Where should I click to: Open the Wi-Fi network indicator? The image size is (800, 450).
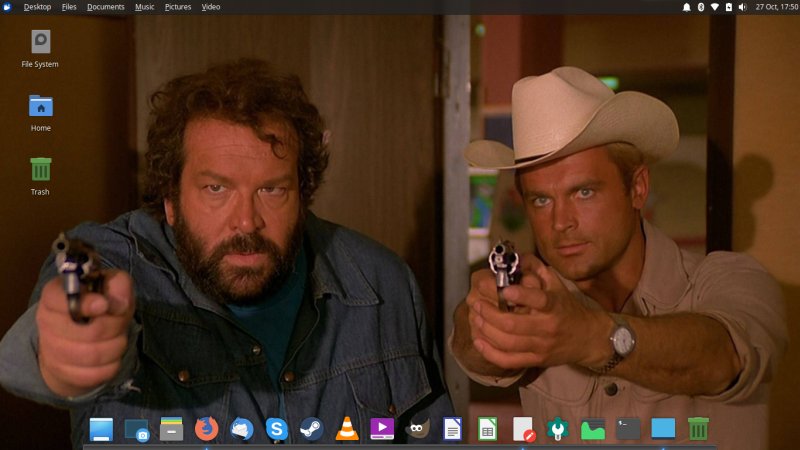pyautogui.click(x=715, y=7)
